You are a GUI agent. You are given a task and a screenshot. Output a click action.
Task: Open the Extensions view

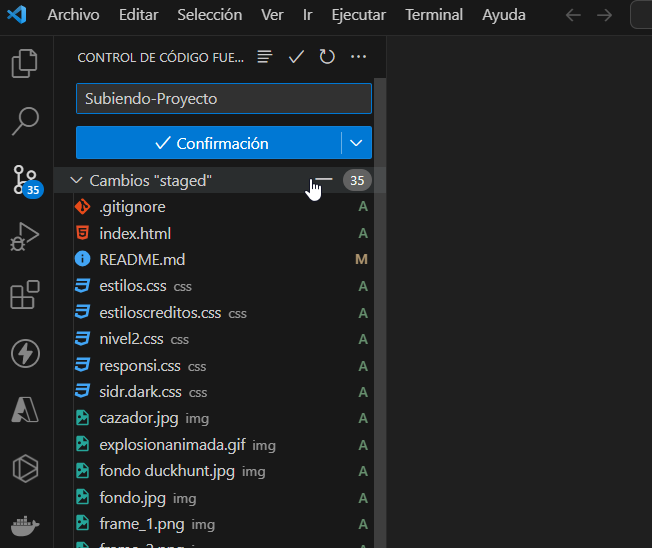[25, 294]
